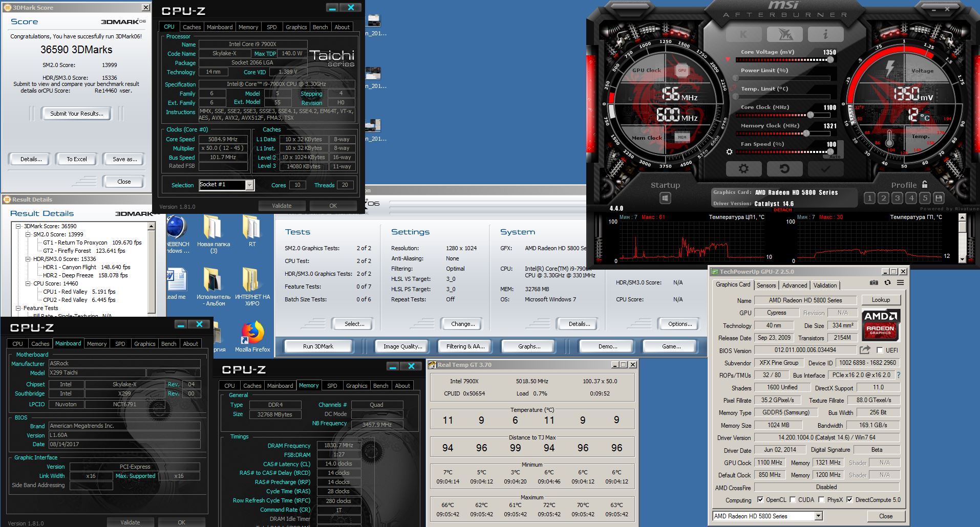Click Afterburner DETACH link
This screenshot has width=980, height=527.
[x=783, y=210]
